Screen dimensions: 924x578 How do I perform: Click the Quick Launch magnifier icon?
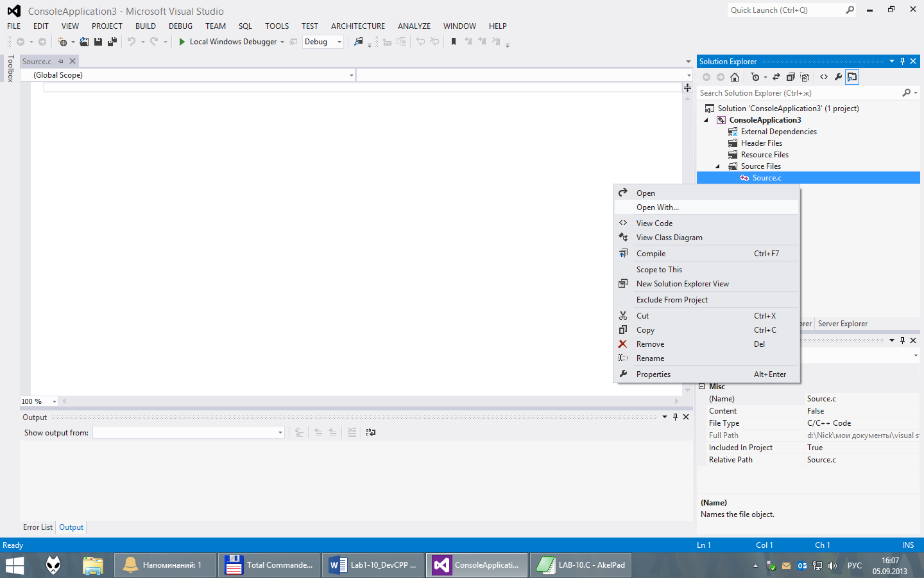coord(850,10)
